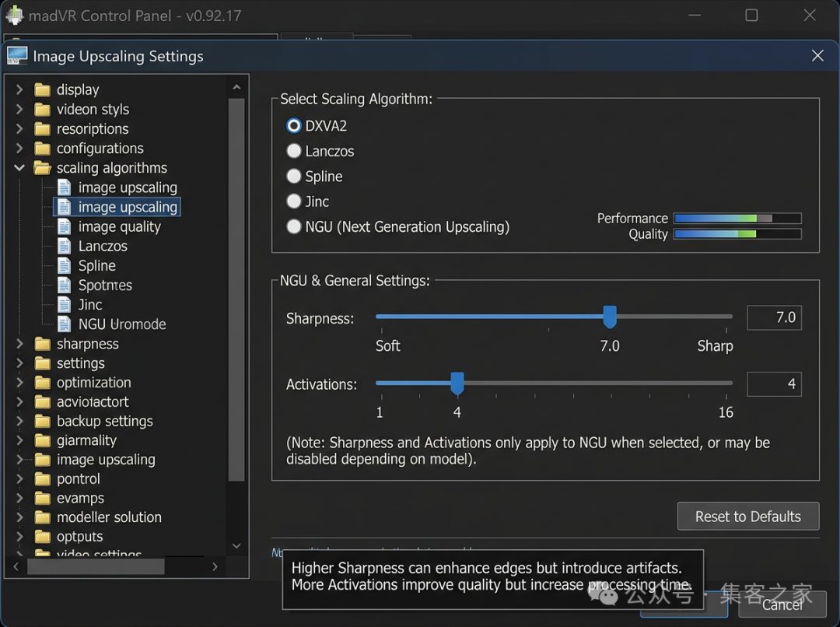Click the folder icon beside backup settings

coord(43,421)
